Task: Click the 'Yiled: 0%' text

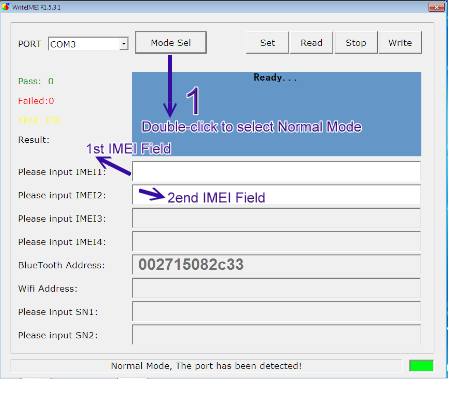Action: (39, 120)
